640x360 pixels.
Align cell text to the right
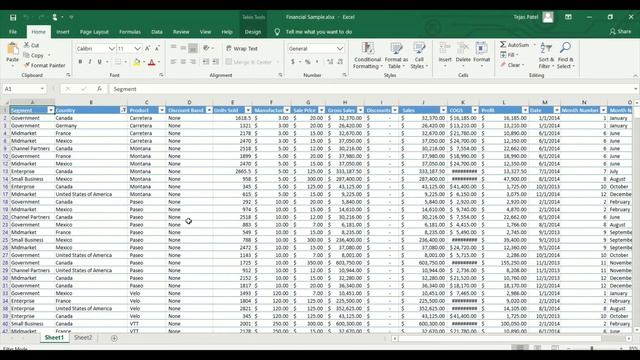[x=193, y=62]
